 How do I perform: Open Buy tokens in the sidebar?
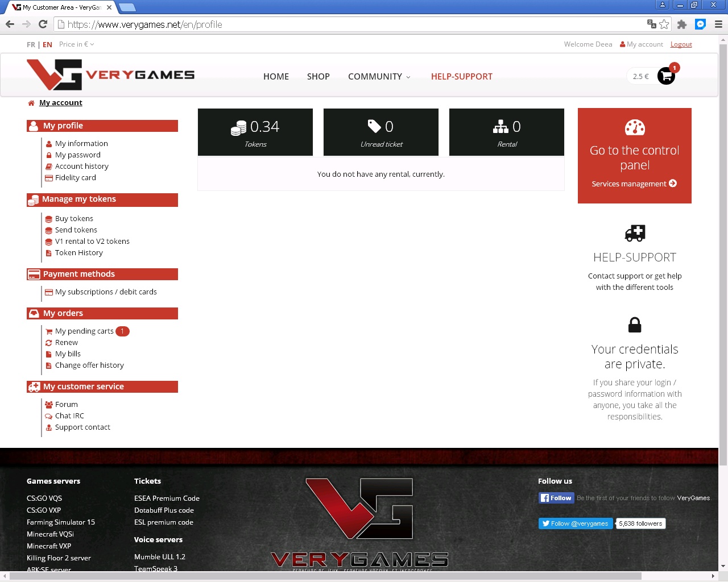(x=74, y=219)
